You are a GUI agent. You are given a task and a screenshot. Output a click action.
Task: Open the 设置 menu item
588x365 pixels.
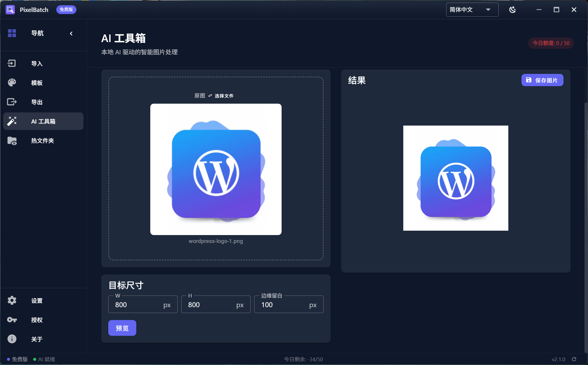(43, 300)
